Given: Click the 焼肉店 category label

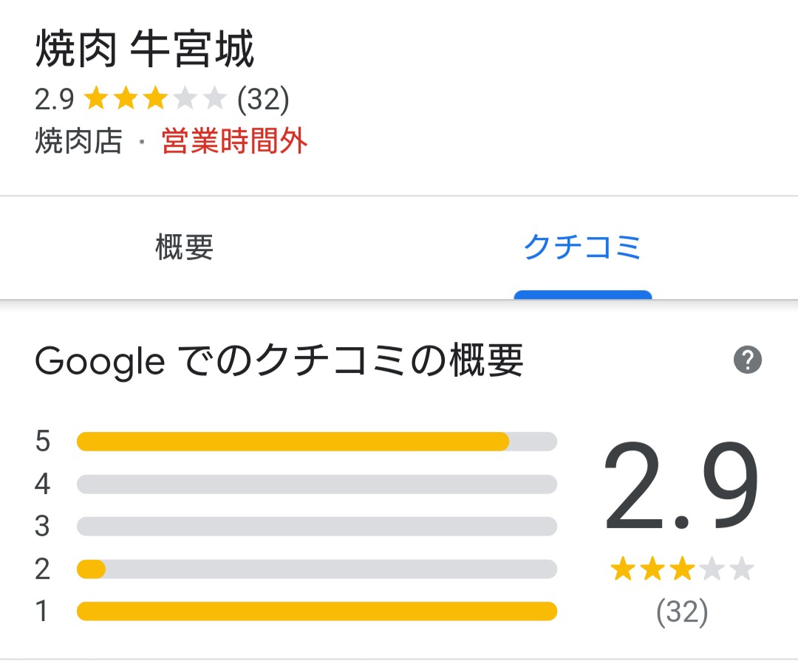Looking at the screenshot, I should [78, 141].
